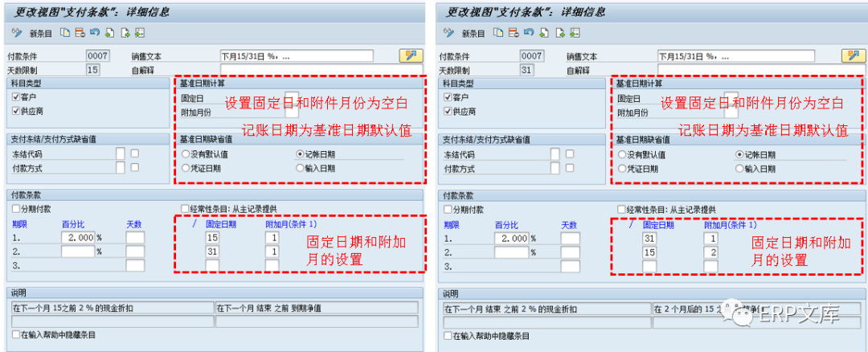The width and height of the screenshot is (868, 352).
Task: Click Undo change icon in day-limit 15 window
Action: [95, 33]
